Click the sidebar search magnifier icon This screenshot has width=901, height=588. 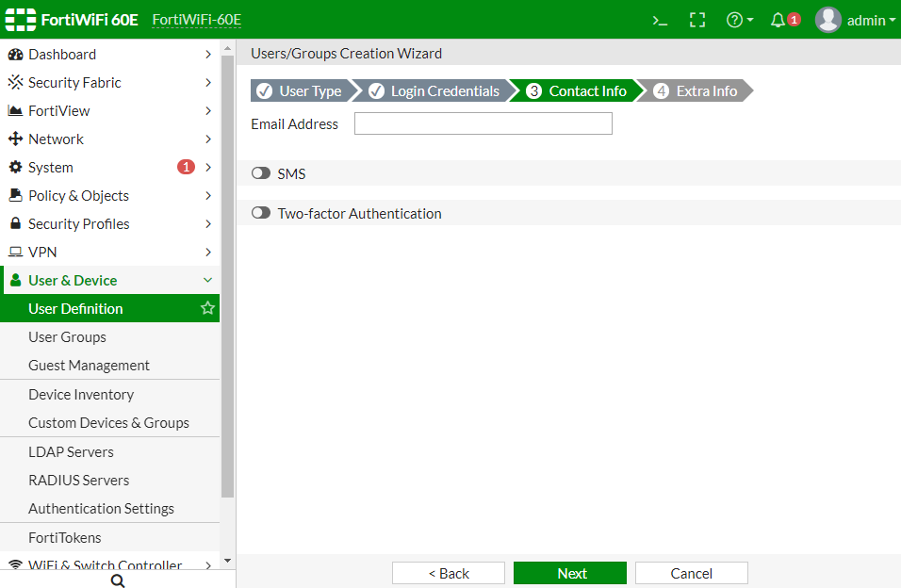point(117,580)
